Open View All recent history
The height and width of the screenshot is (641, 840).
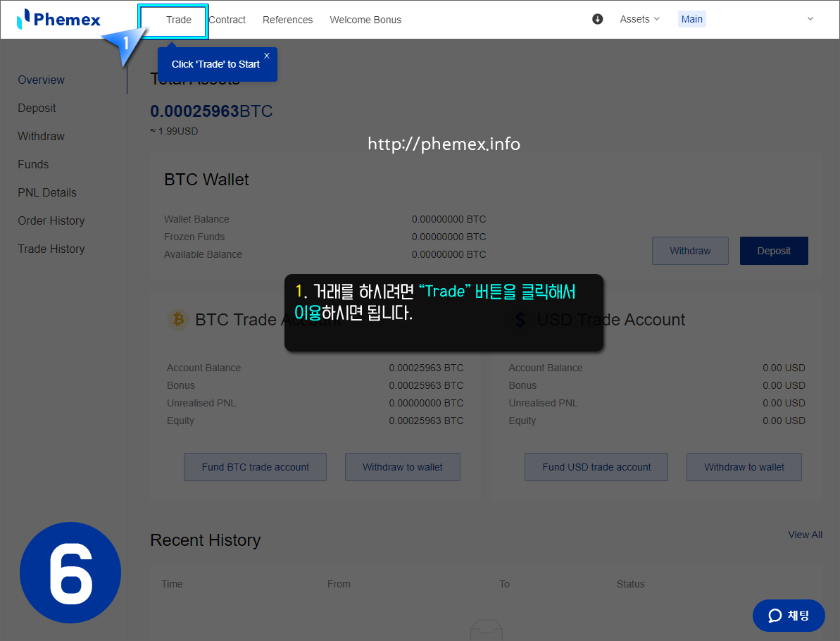[805, 535]
